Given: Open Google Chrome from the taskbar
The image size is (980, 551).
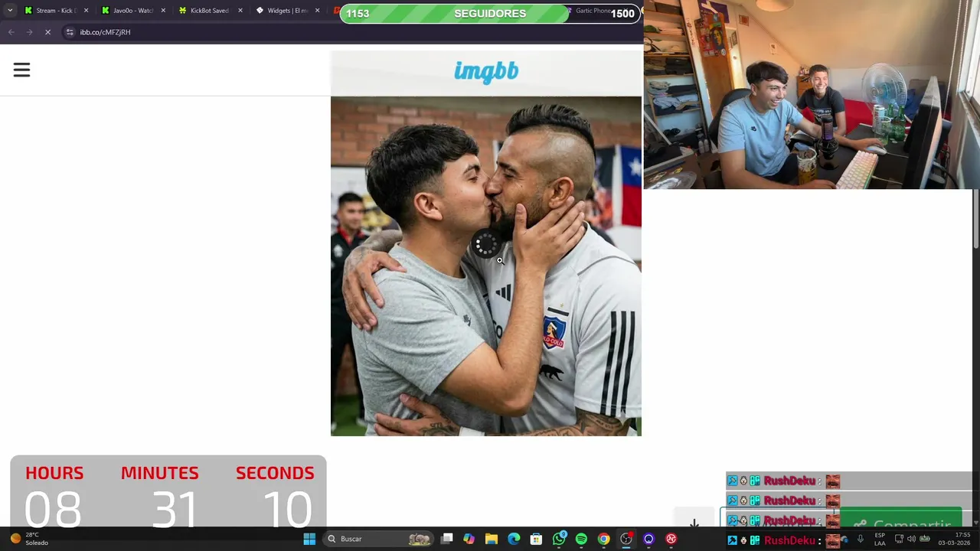Looking at the screenshot, I should (x=603, y=539).
